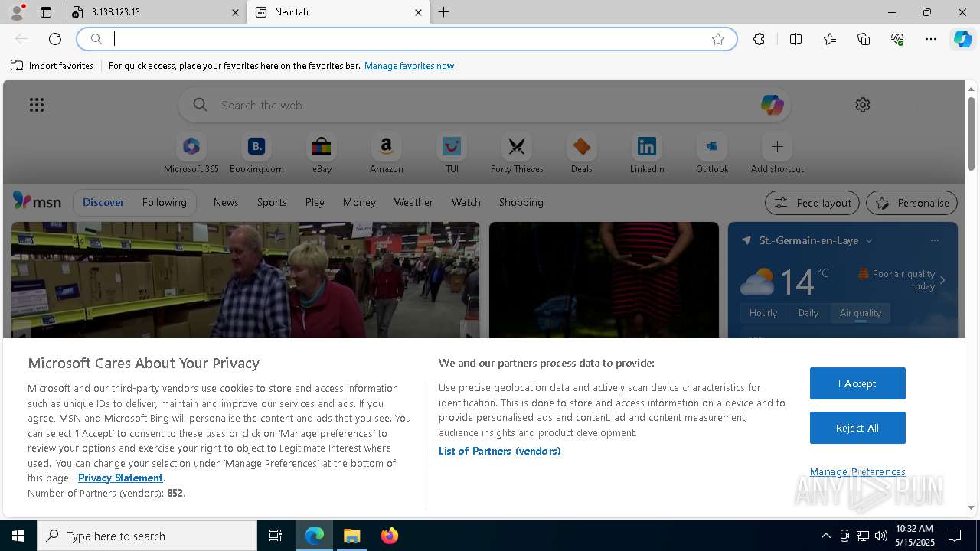Expand St.-Germain-en-Laye location dropdown
980x551 pixels.
[869, 240]
